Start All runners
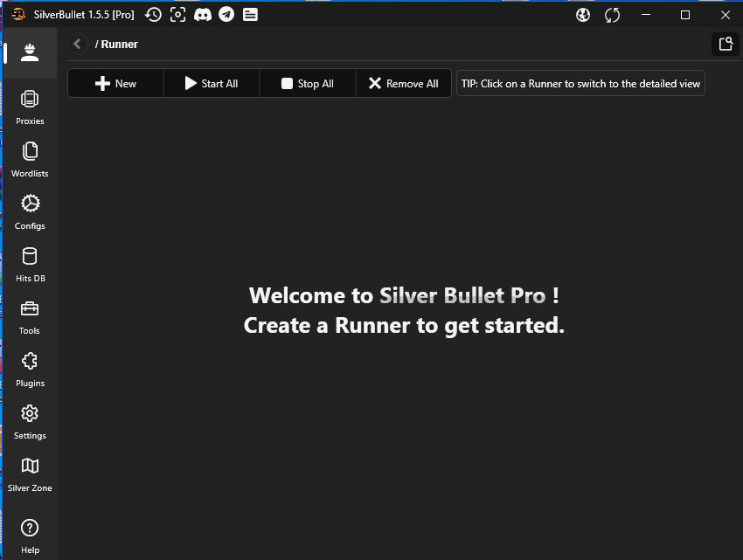 coord(212,84)
